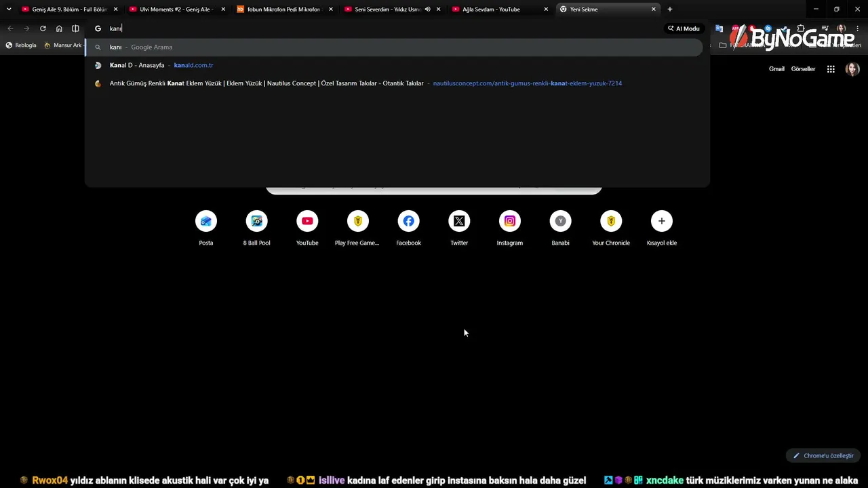Click the AI Modu button
Viewport: 868px width, 488px height.
click(x=684, y=28)
